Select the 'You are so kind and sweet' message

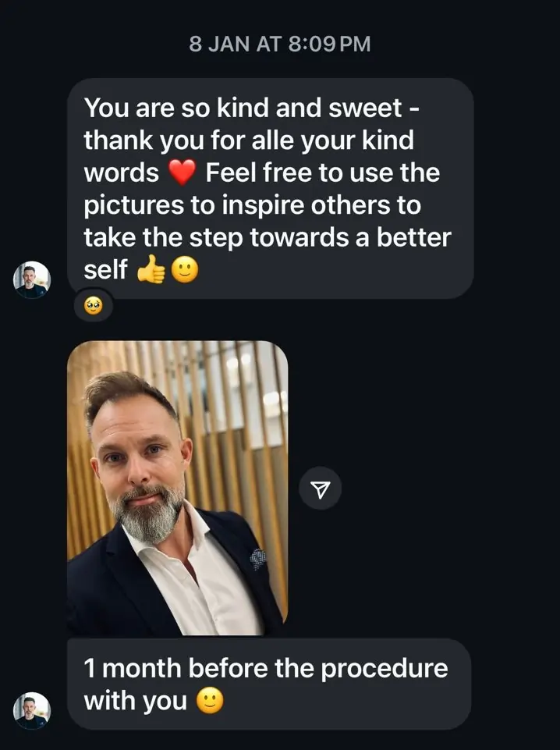click(270, 188)
